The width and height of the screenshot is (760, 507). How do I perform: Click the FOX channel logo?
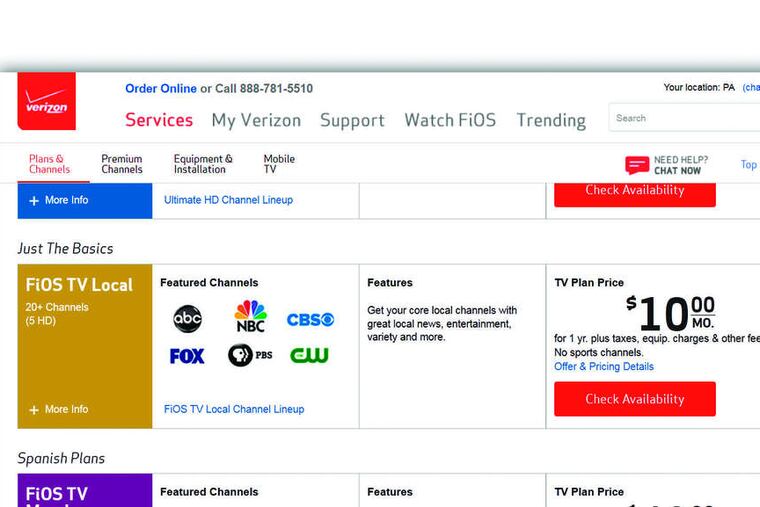187,356
